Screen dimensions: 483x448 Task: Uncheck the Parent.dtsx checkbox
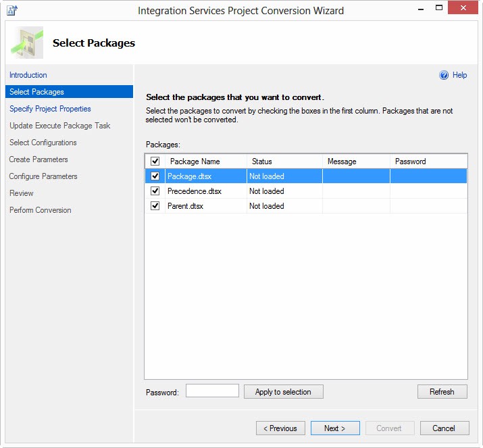click(155, 205)
